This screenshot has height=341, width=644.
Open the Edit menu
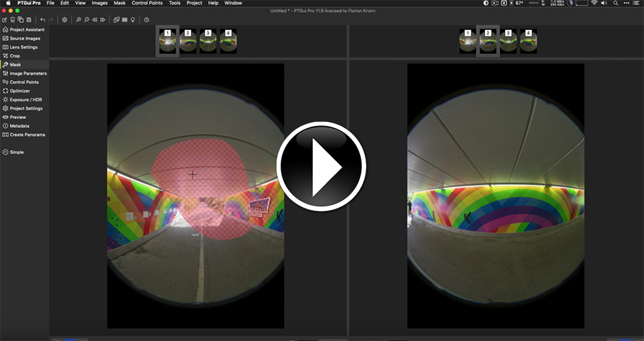click(x=65, y=3)
